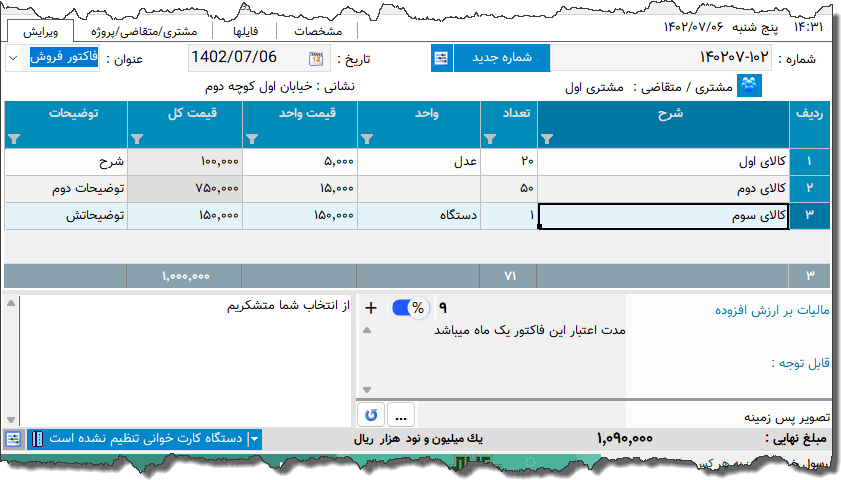
Task: Click the توضیحاتش notes cell
Action: coord(66,216)
